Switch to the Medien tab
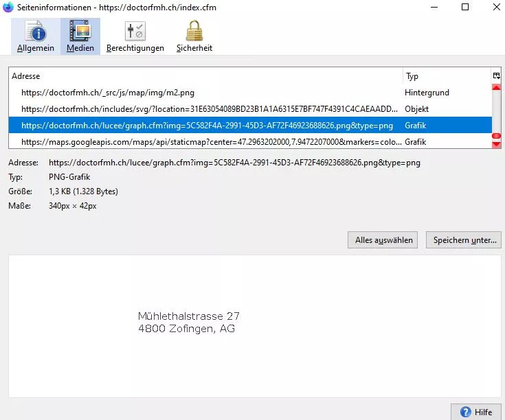 pyautogui.click(x=80, y=36)
